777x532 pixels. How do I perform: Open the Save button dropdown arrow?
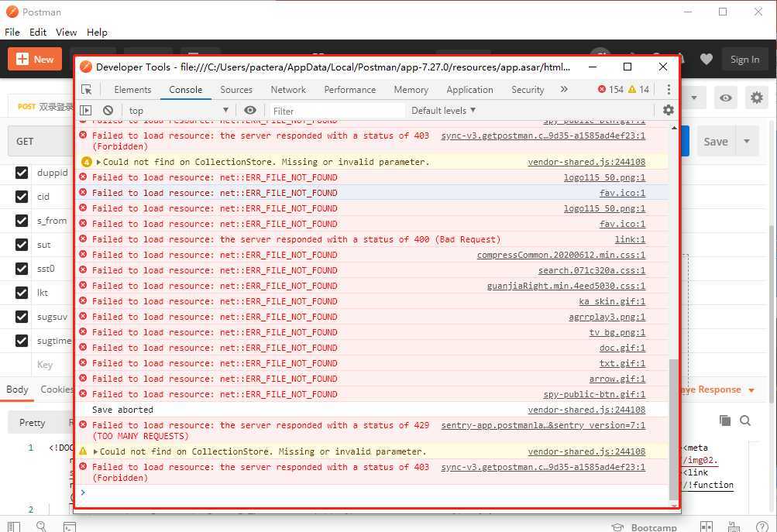[747, 142]
